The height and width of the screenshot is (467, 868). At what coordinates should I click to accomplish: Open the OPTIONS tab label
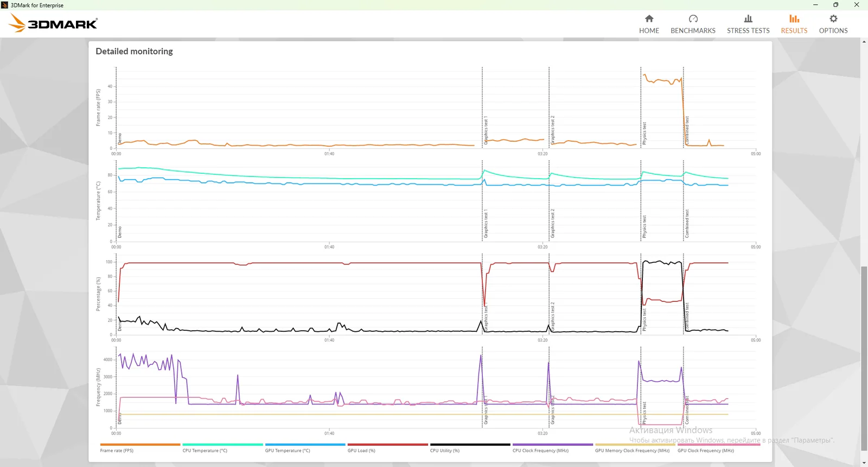(833, 31)
